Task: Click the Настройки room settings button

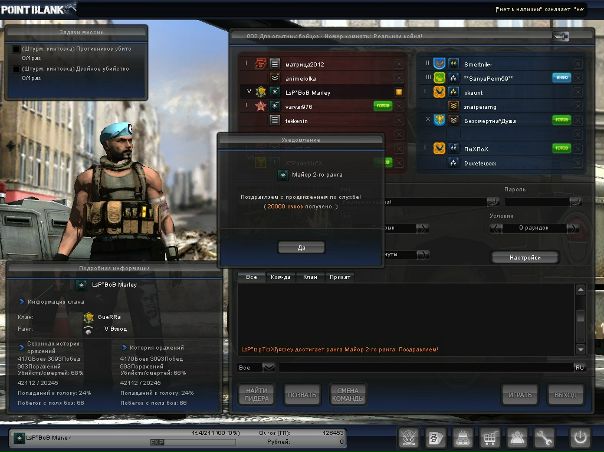Action: click(x=525, y=257)
